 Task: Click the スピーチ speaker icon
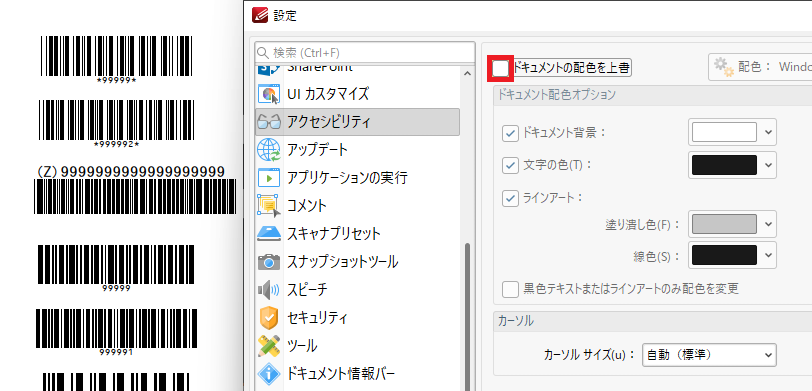[268, 289]
